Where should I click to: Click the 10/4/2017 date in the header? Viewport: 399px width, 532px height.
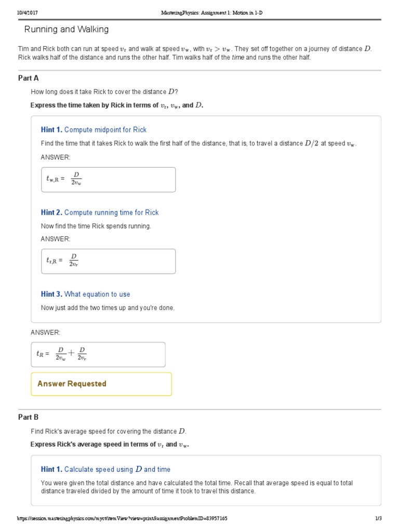point(28,12)
